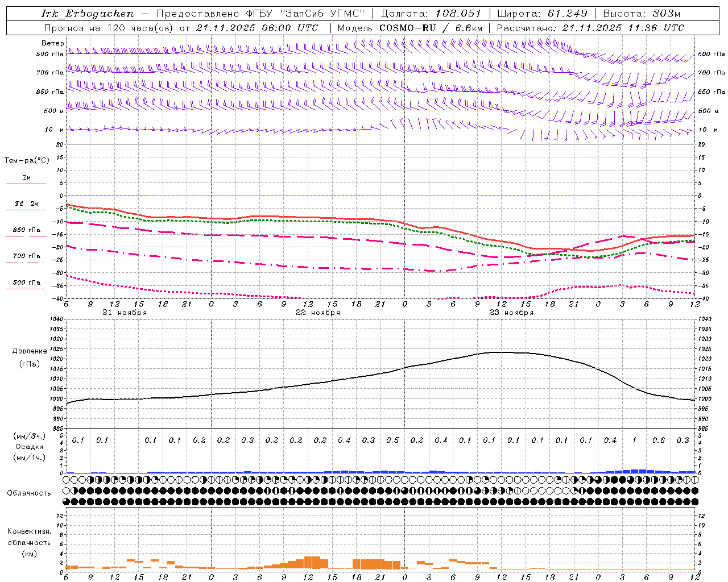Select the 0.6 precipitation value

point(659,440)
